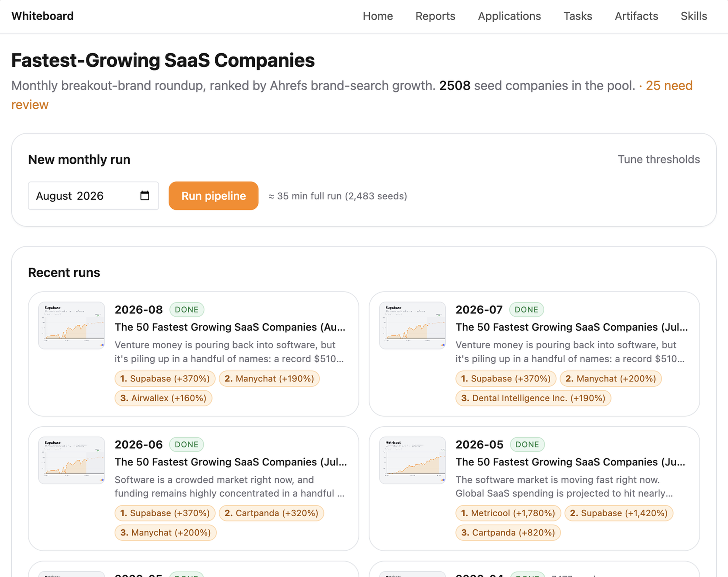Click the DONE badge on 2026-07 run
The image size is (728, 577).
point(526,310)
